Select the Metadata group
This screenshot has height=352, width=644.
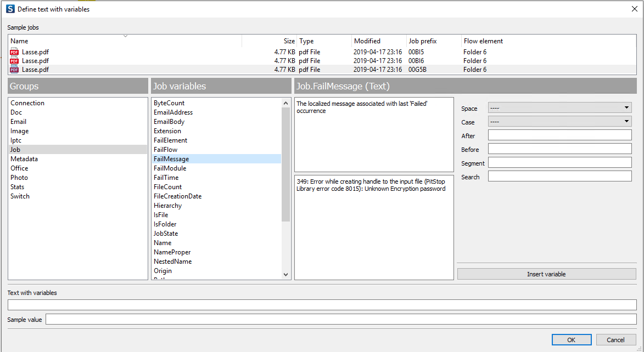(24, 159)
